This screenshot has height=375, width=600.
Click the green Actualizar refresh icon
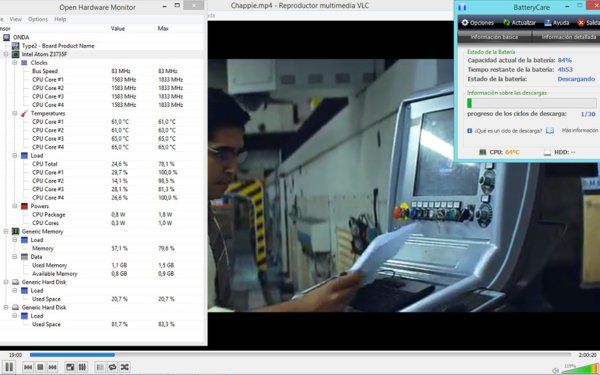(506, 23)
